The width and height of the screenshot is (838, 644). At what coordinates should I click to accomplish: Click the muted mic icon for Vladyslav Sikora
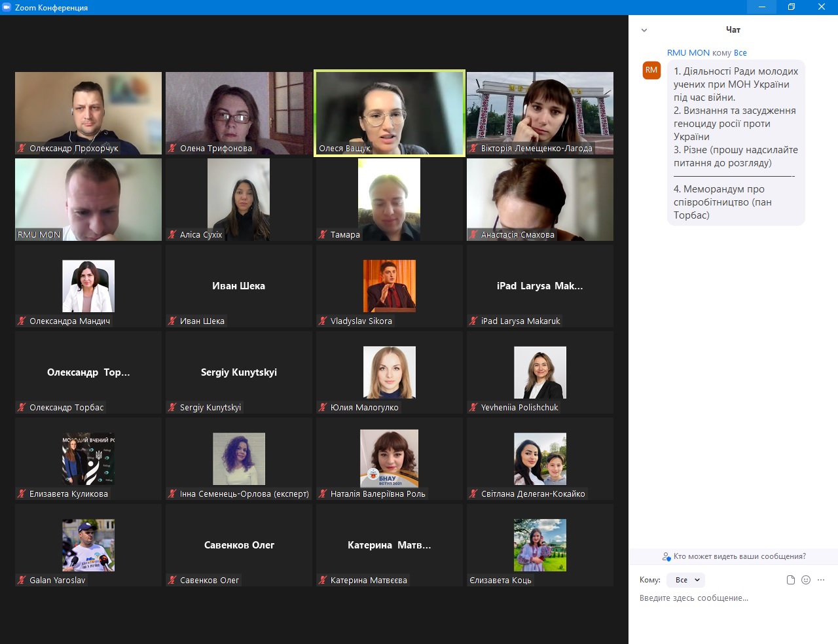click(323, 321)
